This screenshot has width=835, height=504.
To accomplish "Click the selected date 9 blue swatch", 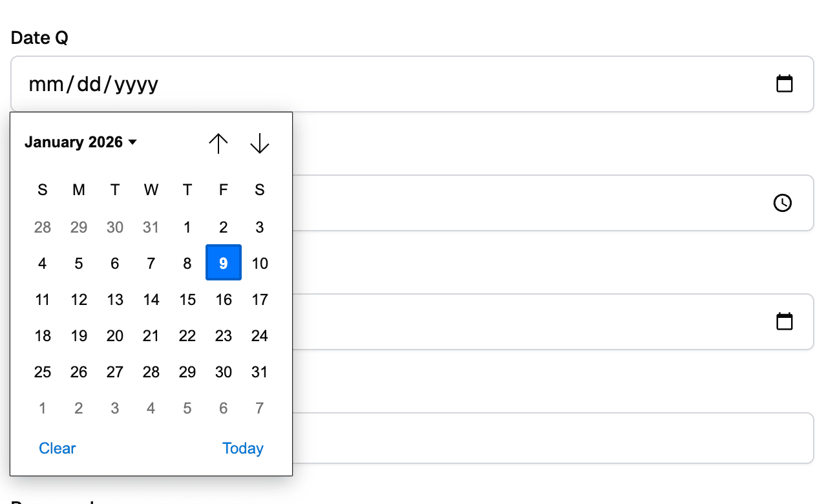I will pyautogui.click(x=223, y=262).
